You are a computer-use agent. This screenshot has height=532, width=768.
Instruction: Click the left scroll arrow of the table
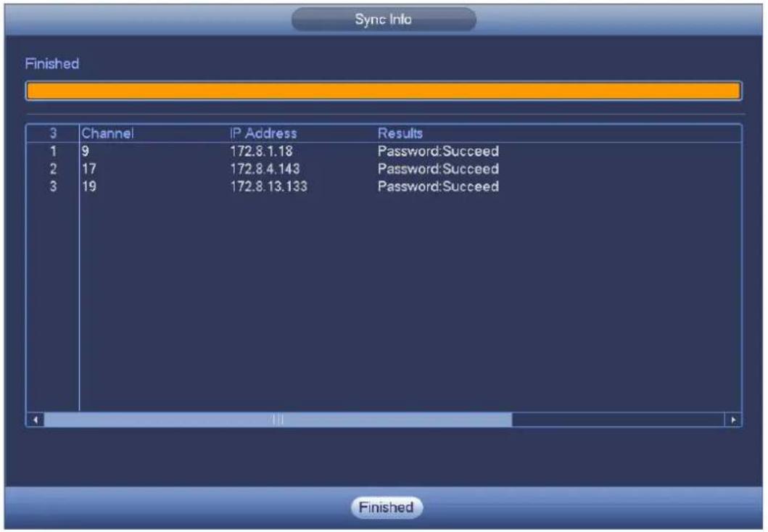point(36,420)
